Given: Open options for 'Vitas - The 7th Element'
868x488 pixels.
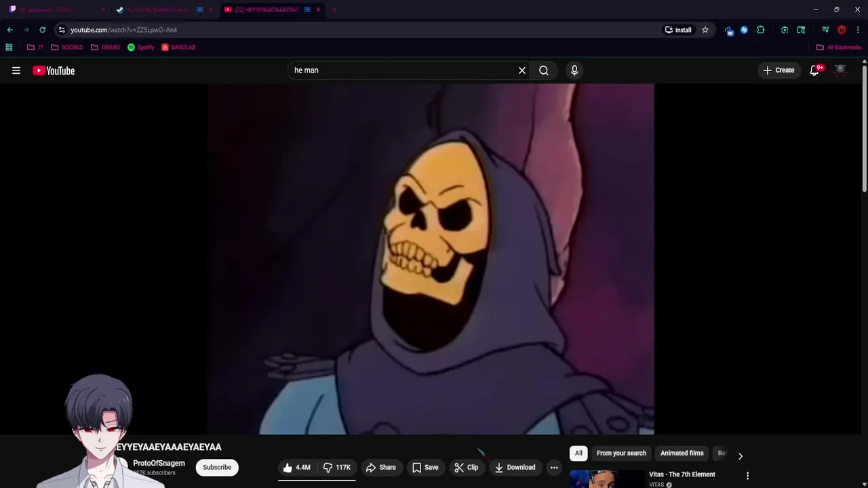Looking at the screenshot, I should coord(747,476).
